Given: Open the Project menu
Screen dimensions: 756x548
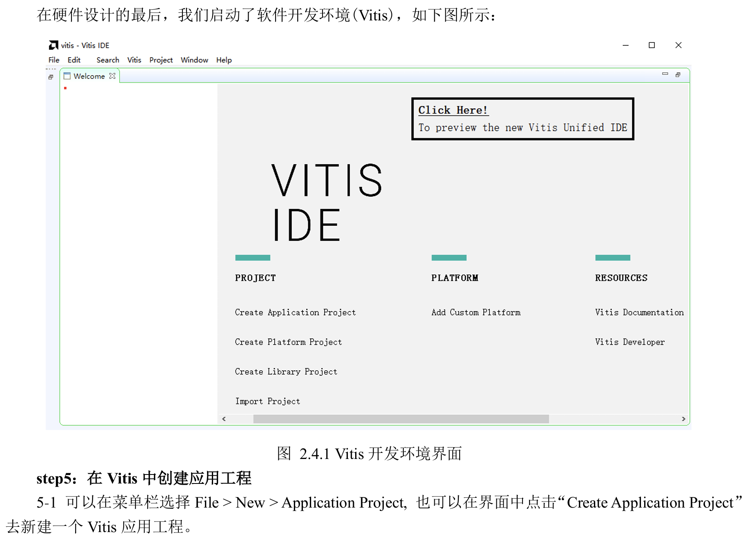Looking at the screenshot, I should pos(161,60).
